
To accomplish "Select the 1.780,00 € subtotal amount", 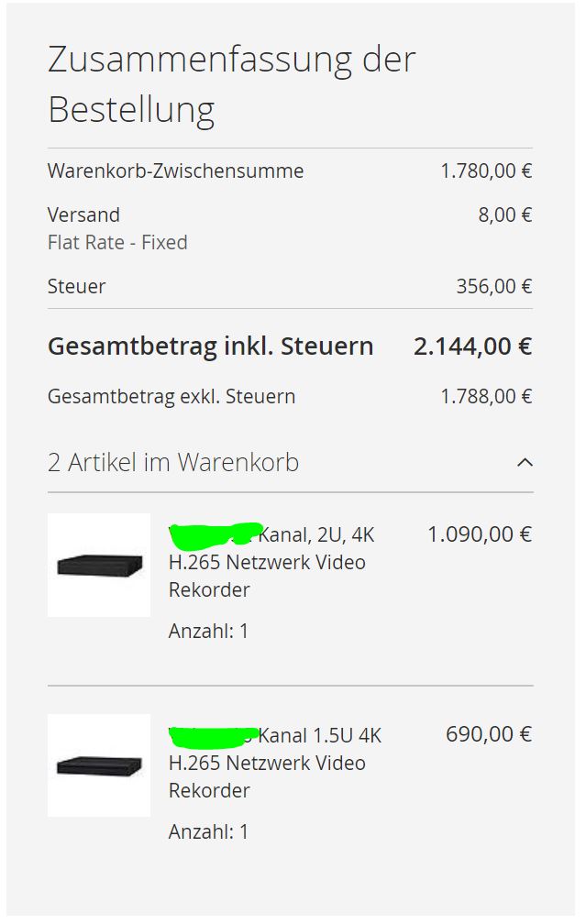I will pos(486,171).
